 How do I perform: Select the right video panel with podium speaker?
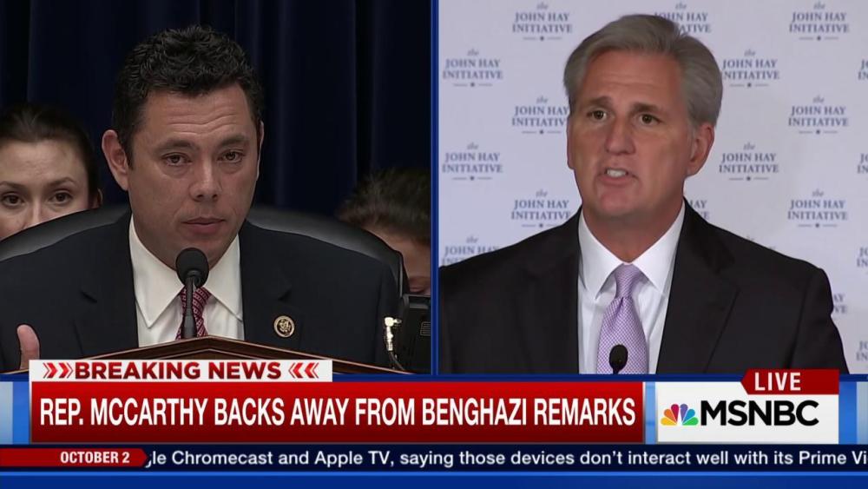pos(654,187)
